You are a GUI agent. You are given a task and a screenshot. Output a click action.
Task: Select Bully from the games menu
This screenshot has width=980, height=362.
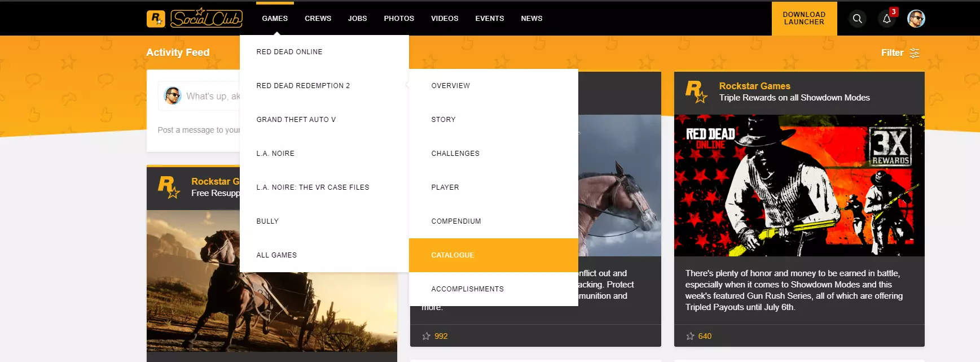324,221
